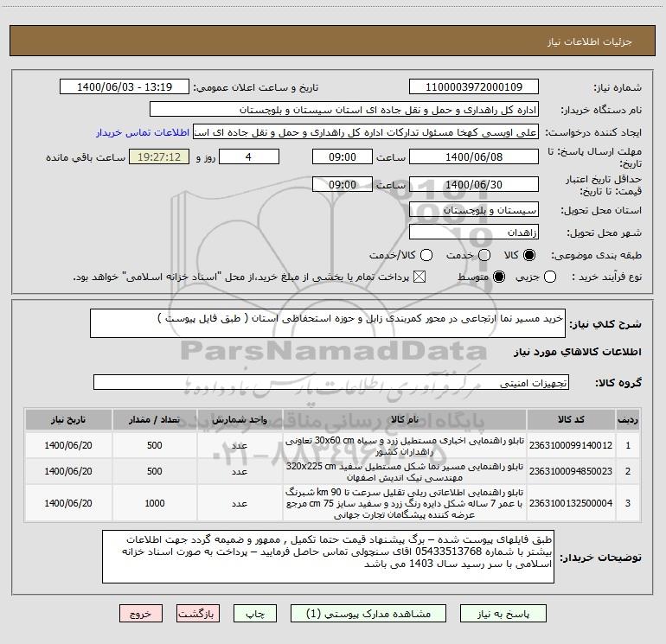666x644 pixels.
Task: Click the remaining time field 19:27:12
Action: (x=159, y=156)
